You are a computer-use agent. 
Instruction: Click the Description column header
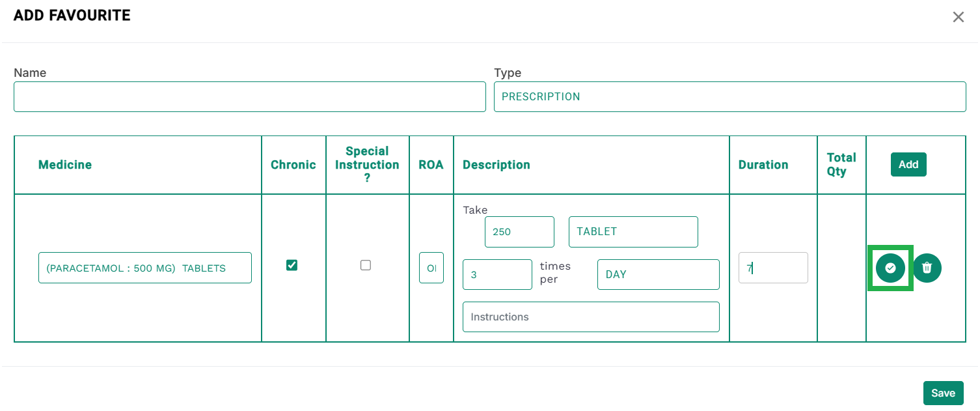pos(497,165)
